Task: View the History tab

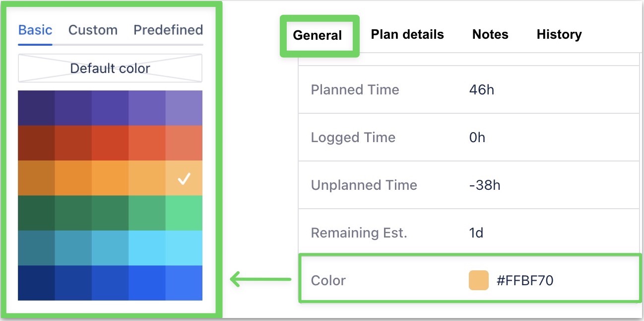Action: pos(559,34)
